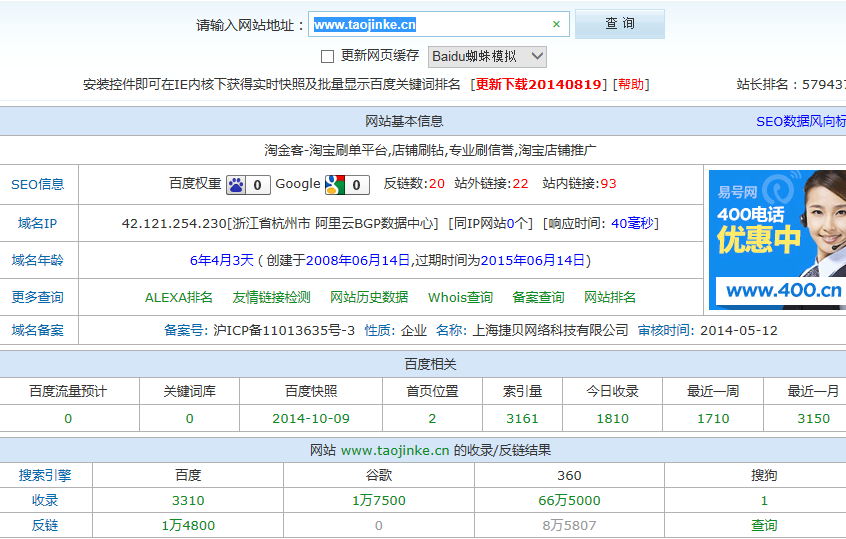Click the 索引量 value 3161
The height and width of the screenshot is (539, 846).
[x=522, y=419]
